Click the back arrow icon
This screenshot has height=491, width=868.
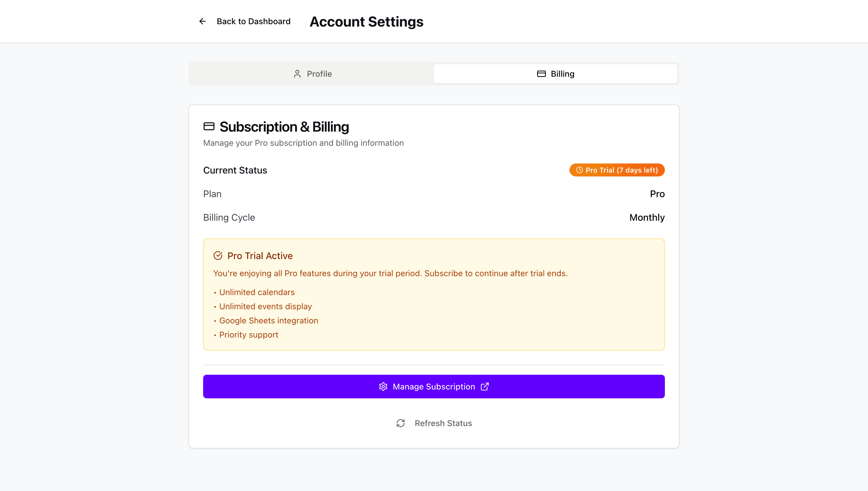202,21
